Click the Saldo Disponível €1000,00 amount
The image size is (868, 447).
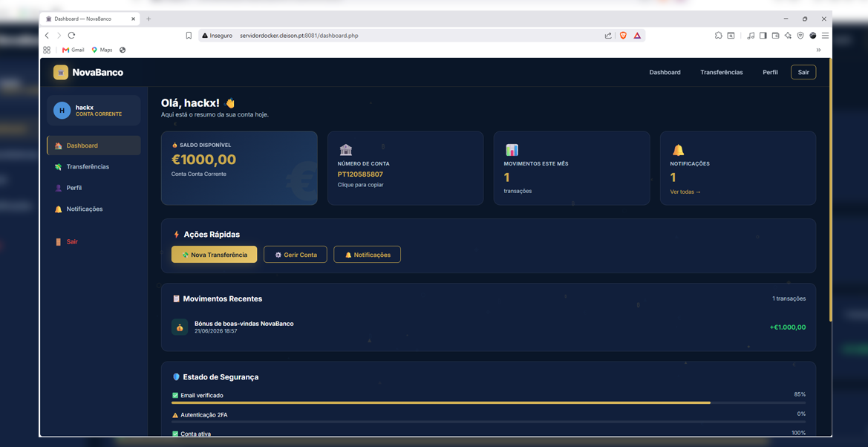point(203,160)
